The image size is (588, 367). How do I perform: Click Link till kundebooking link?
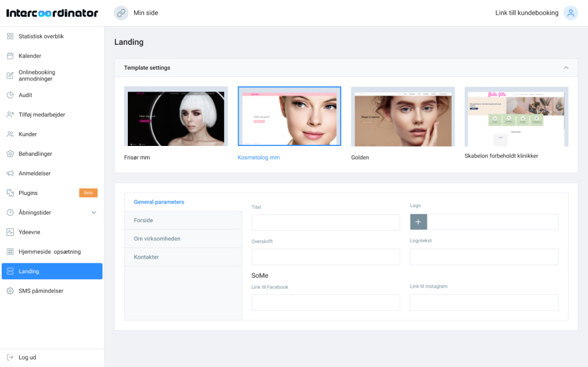tap(527, 13)
